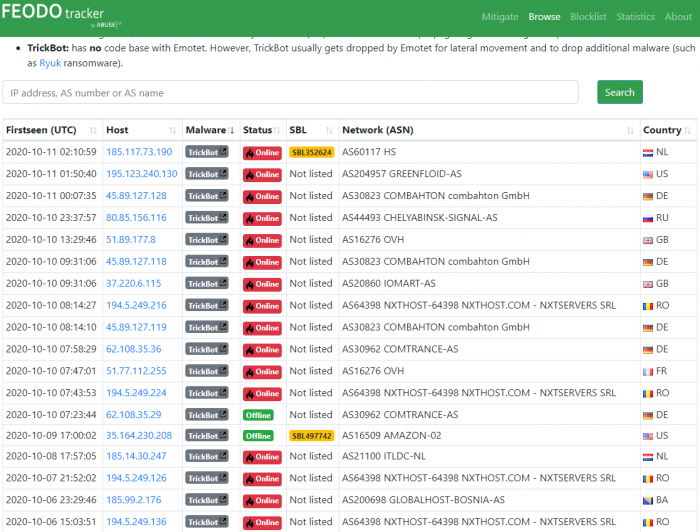This screenshot has width=700, height=532.
Task: Click the Netherlands flag in the first row
Action: [x=648, y=153]
